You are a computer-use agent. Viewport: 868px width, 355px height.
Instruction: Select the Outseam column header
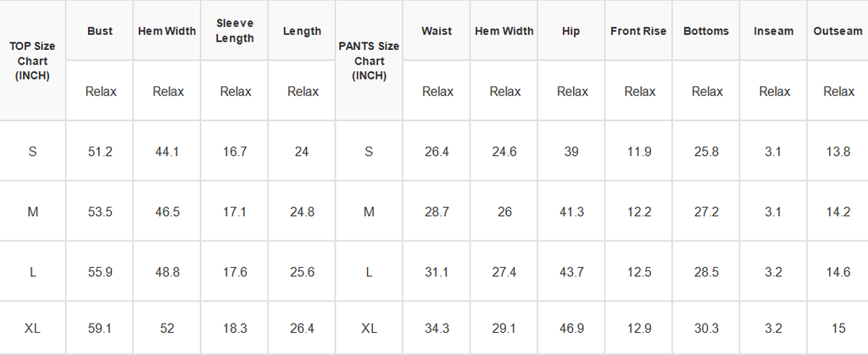click(x=837, y=31)
